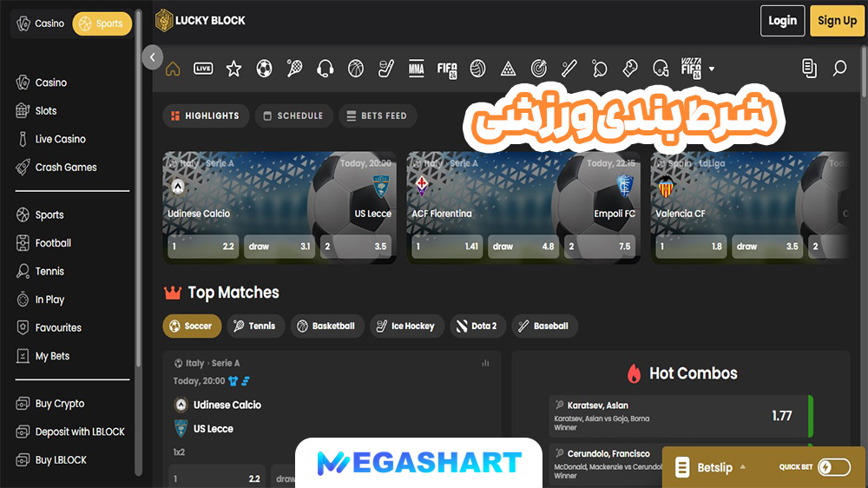868x488 pixels.
Task: Select the Soccer top matches tab
Action: click(192, 326)
